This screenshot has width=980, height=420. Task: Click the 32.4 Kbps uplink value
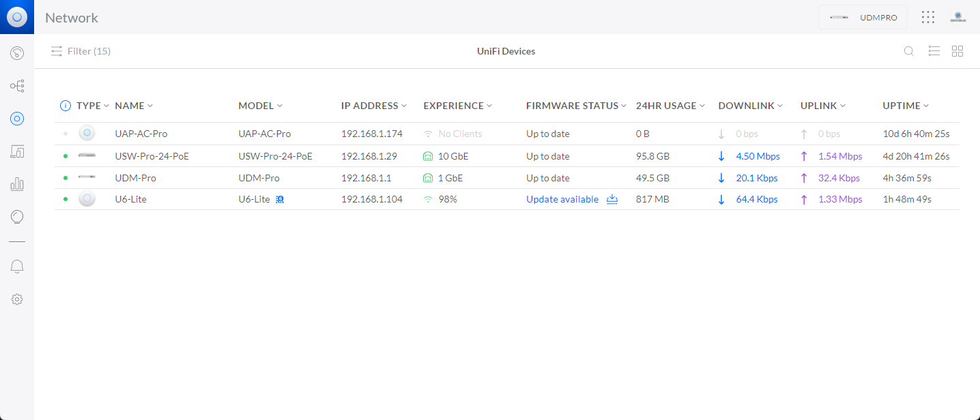(839, 178)
